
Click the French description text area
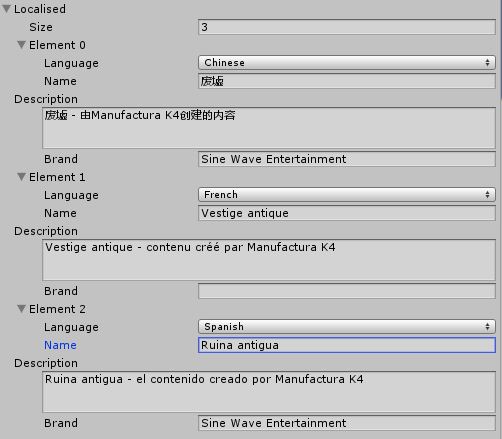click(269, 260)
